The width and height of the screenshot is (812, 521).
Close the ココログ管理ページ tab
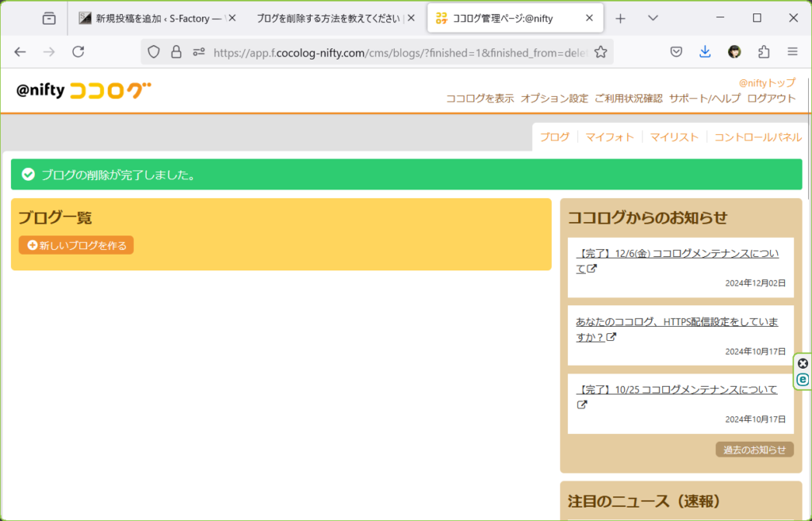(x=589, y=18)
